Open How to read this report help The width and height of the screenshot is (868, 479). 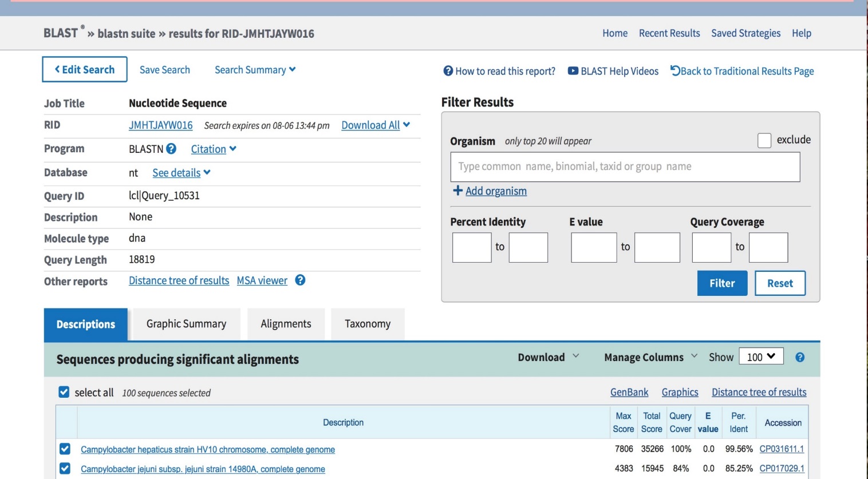[499, 71]
